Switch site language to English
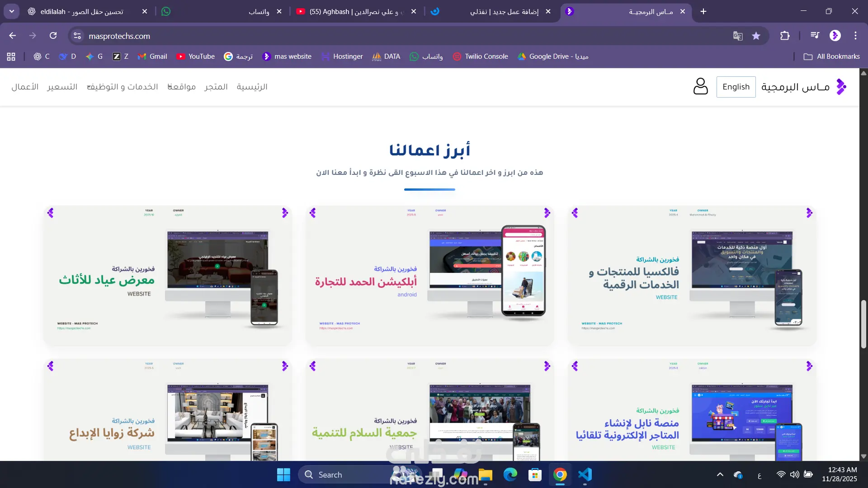 (x=736, y=87)
